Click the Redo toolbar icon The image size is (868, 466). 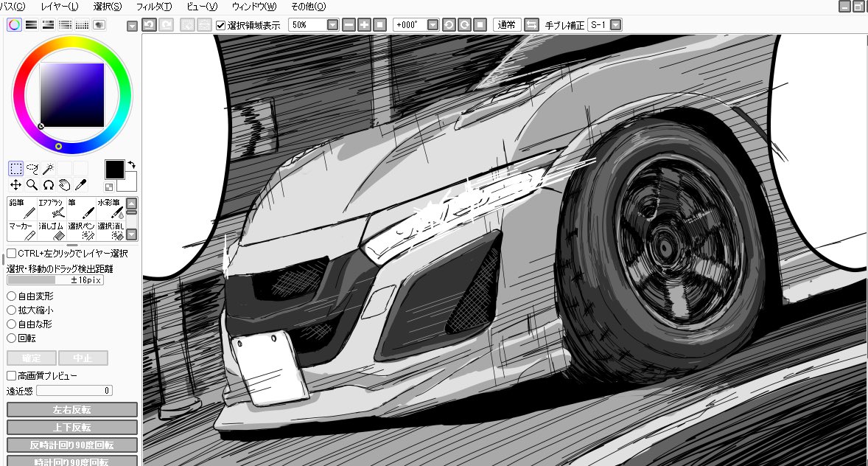pos(166,25)
